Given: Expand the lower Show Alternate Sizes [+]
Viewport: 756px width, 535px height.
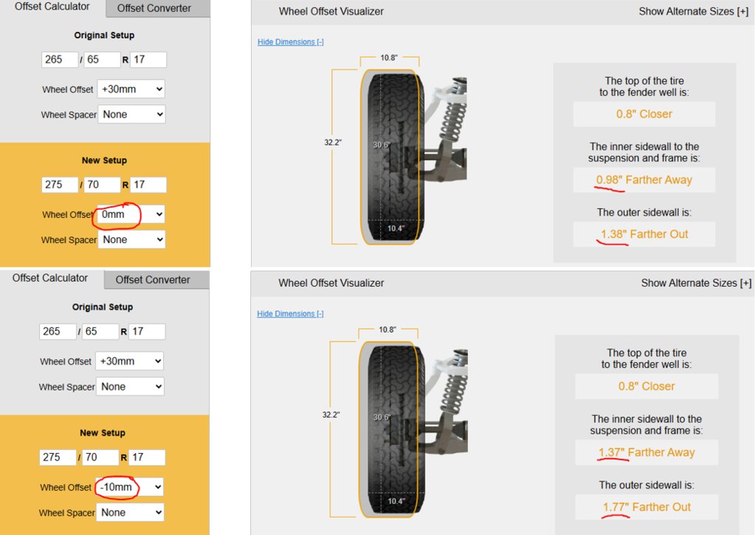Looking at the screenshot, I should 695,283.
